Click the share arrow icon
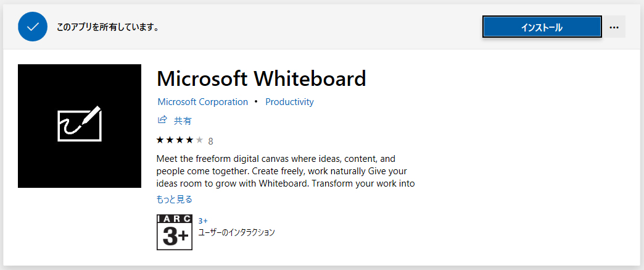644x270 pixels. pyautogui.click(x=162, y=120)
